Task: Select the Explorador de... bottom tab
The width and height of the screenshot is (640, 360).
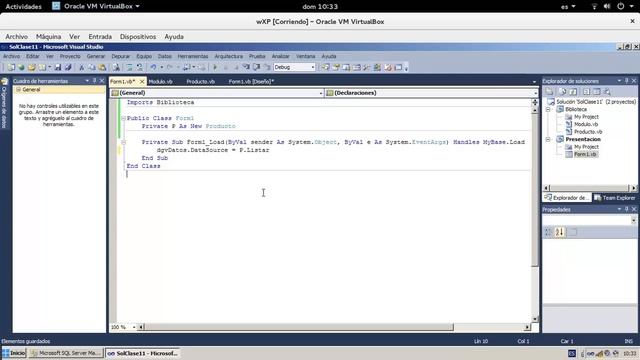Action: (x=567, y=198)
